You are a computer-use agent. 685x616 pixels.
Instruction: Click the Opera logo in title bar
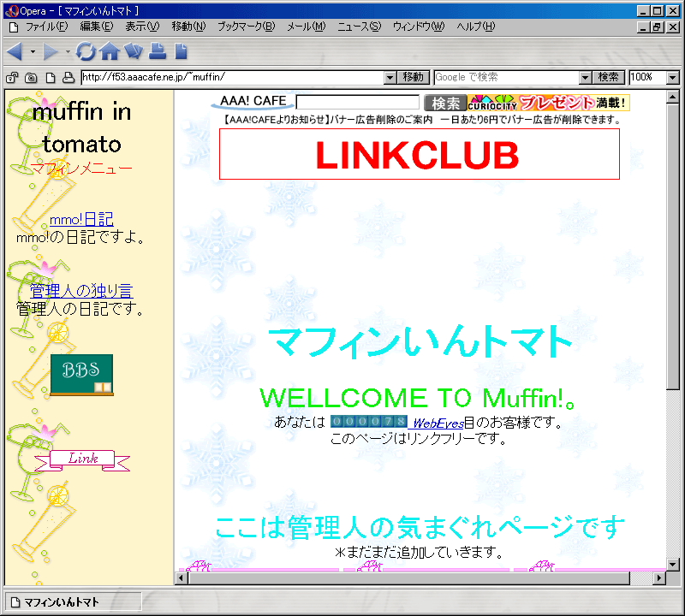(11, 11)
